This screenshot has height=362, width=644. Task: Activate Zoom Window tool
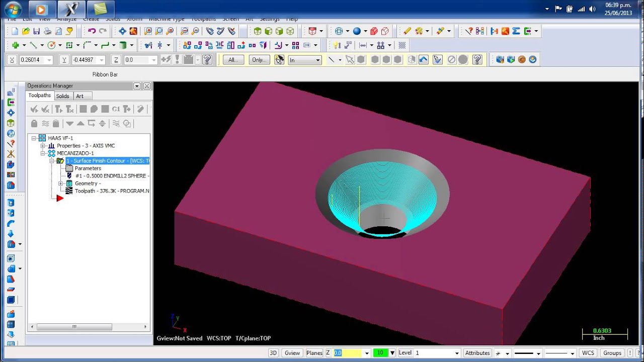click(x=148, y=31)
